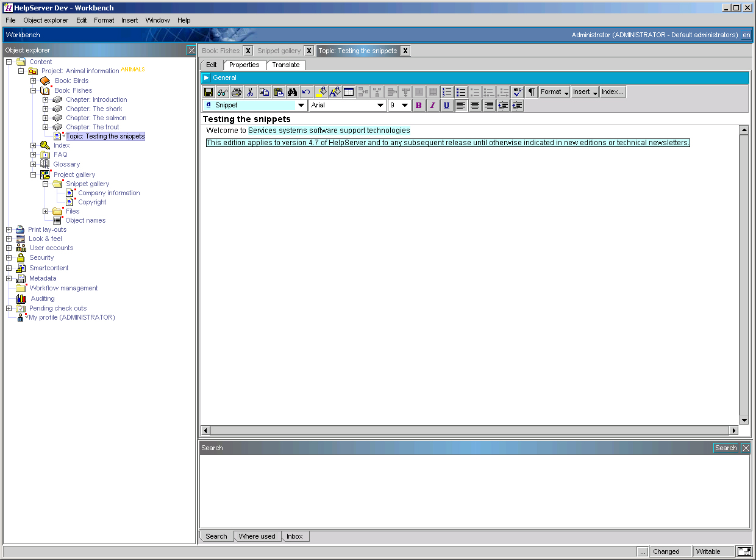Click the en language indicator
Image resolution: width=756 pixels, height=560 pixels.
pos(746,35)
